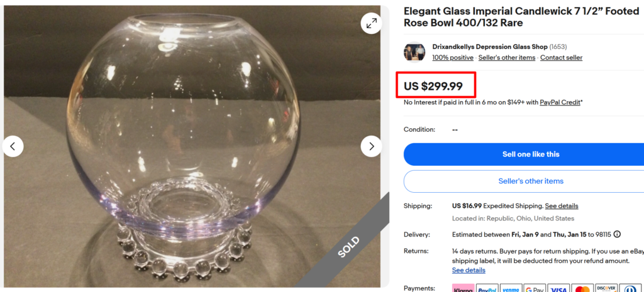Click the Mastercard icon

(x=582, y=289)
